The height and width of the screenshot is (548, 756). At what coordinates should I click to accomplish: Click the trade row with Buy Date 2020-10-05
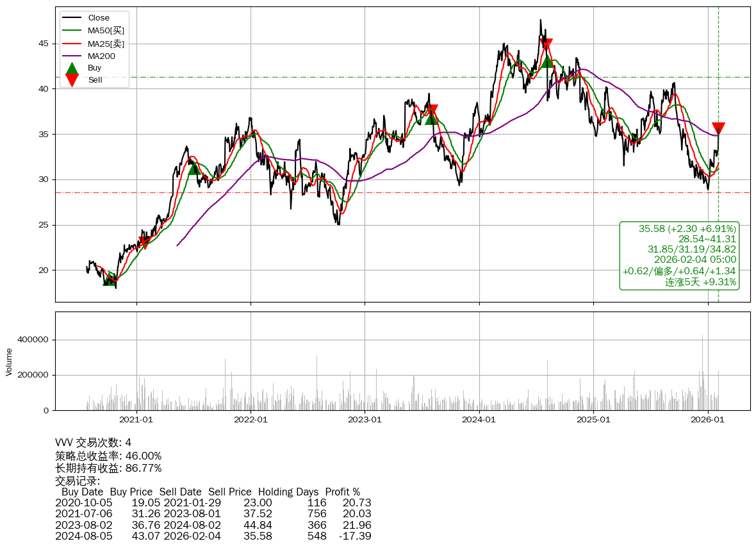point(213,503)
